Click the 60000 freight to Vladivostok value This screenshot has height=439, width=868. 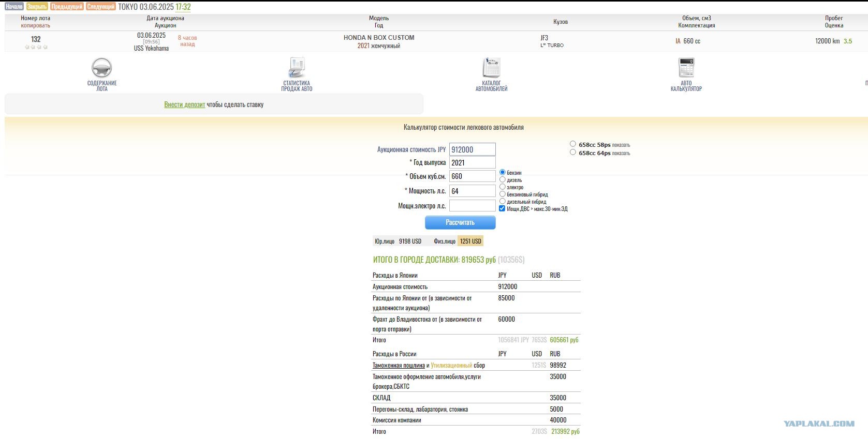coord(506,319)
